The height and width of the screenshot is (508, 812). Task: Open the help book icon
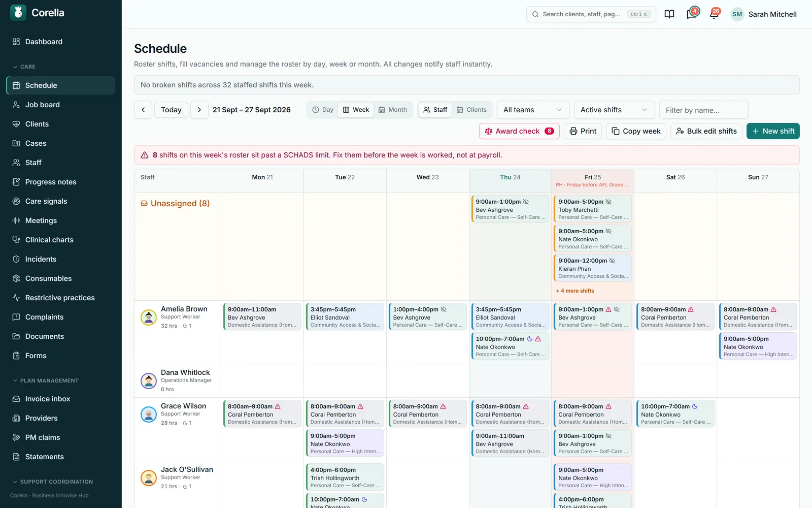(669, 14)
